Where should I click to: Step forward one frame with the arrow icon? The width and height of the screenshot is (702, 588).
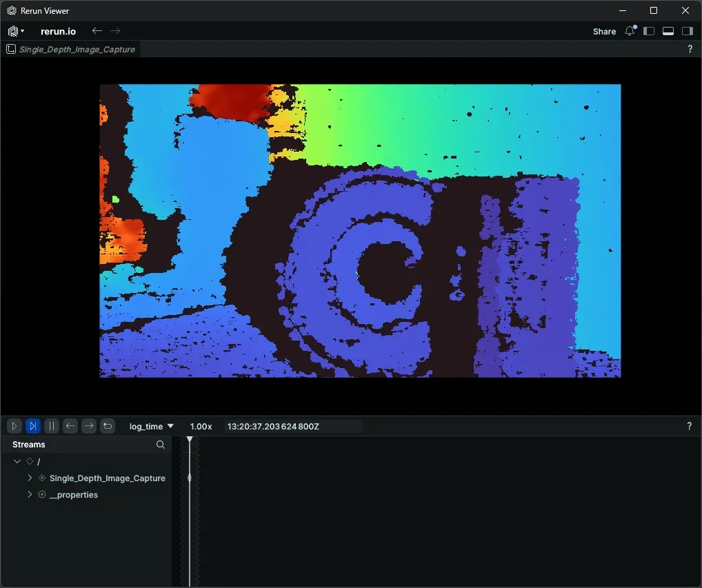89,426
